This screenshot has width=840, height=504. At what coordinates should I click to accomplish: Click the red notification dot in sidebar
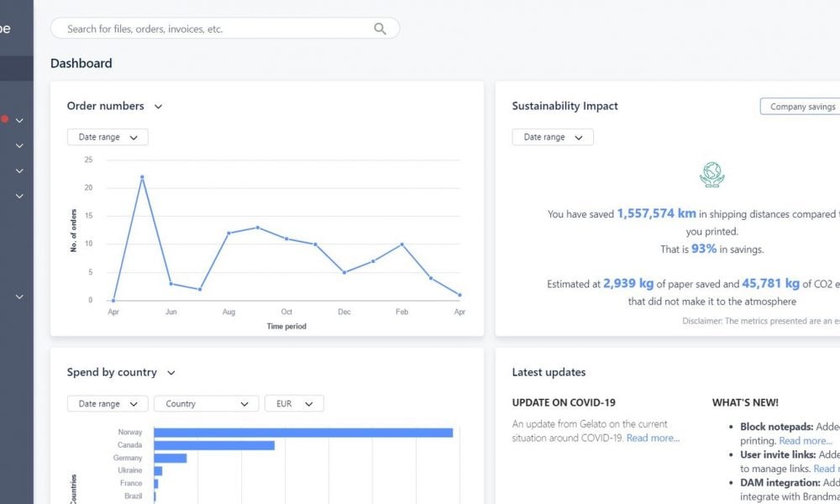pyautogui.click(x=5, y=119)
